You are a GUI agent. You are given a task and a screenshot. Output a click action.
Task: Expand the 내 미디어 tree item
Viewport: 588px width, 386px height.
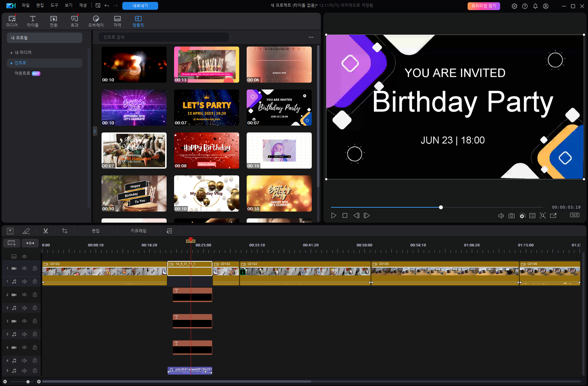12,52
